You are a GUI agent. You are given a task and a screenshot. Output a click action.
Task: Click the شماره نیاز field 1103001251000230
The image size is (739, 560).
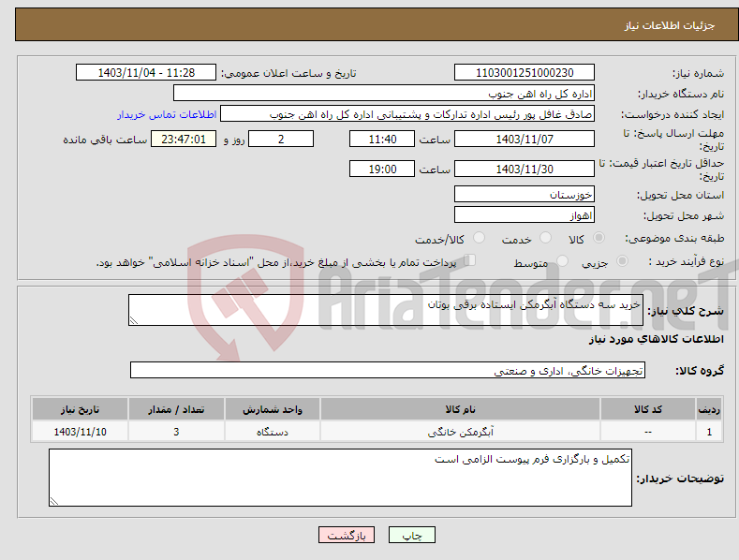click(x=525, y=73)
